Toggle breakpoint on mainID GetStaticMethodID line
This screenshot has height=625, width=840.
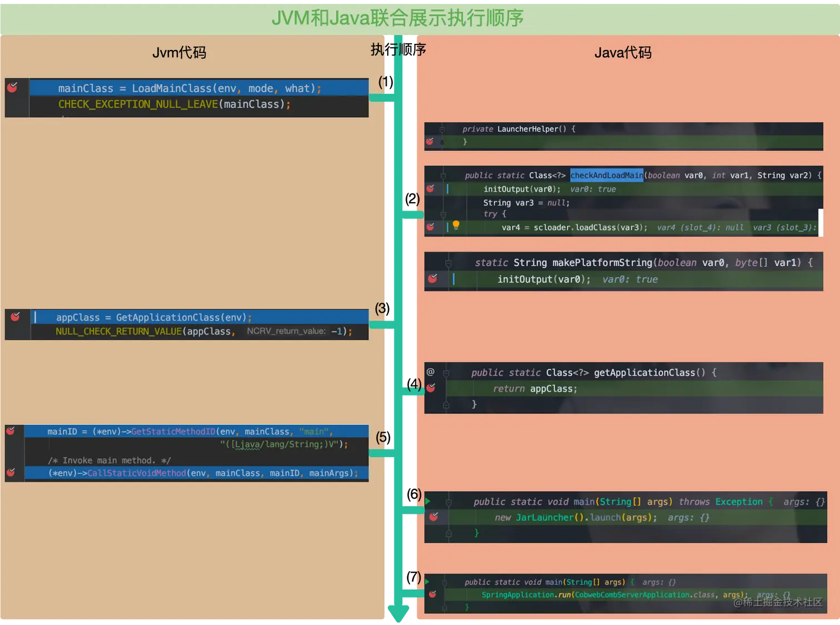click(x=11, y=431)
